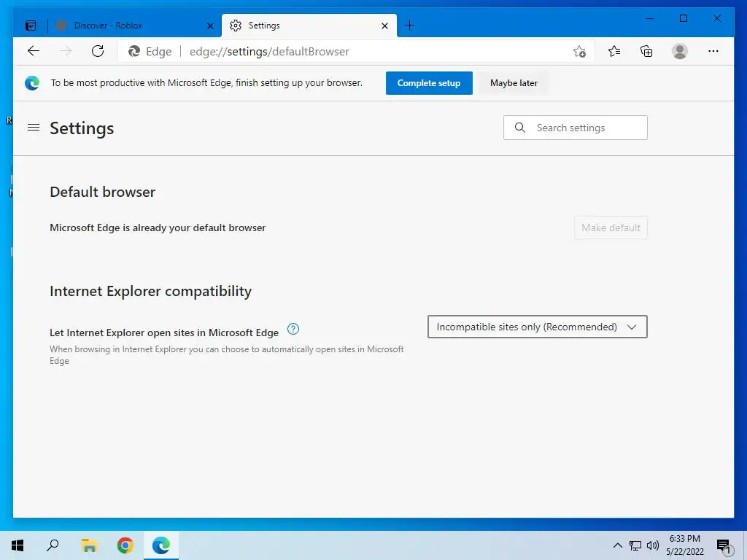
Task: Minimize the Edge window
Action: (650, 18)
